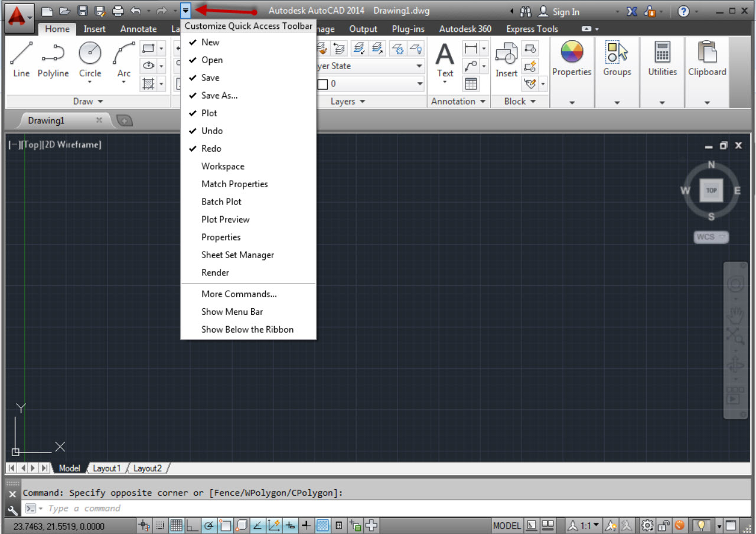Click the white layer 0 color swatch
The image size is (756, 534).
click(322, 84)
